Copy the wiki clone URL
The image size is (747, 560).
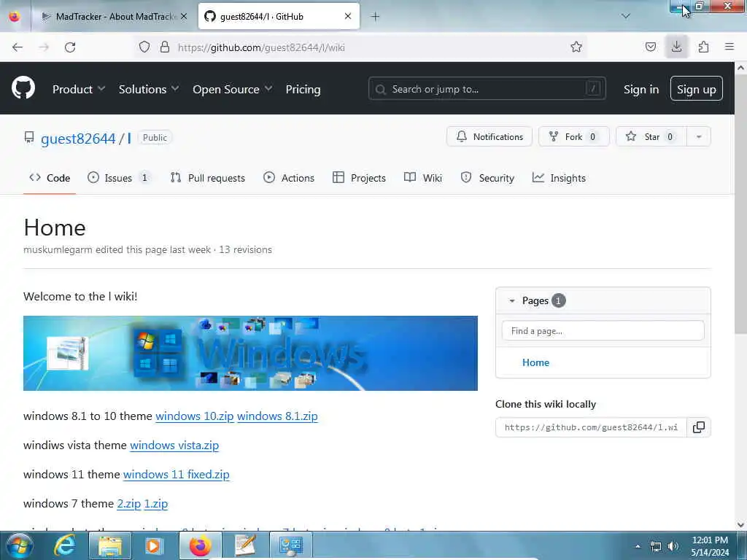point(698,427)
